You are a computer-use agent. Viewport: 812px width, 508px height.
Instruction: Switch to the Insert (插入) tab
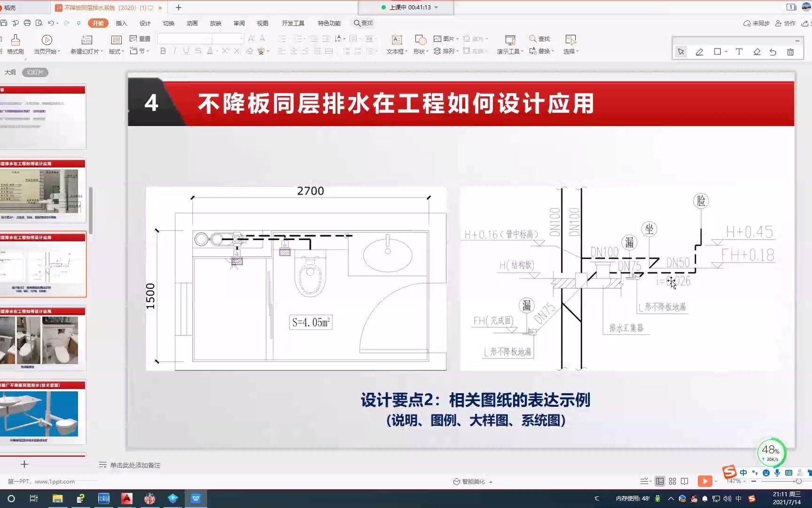point(121,23)
